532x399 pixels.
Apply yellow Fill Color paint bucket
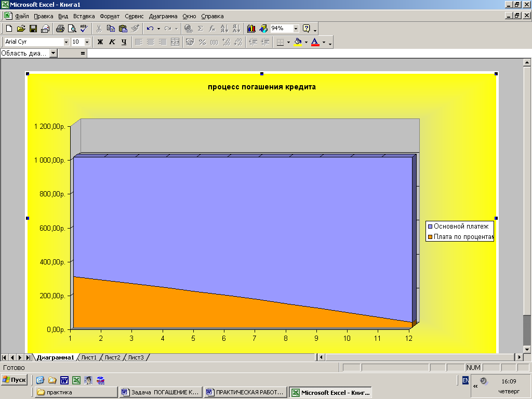(x=298, y=42)
